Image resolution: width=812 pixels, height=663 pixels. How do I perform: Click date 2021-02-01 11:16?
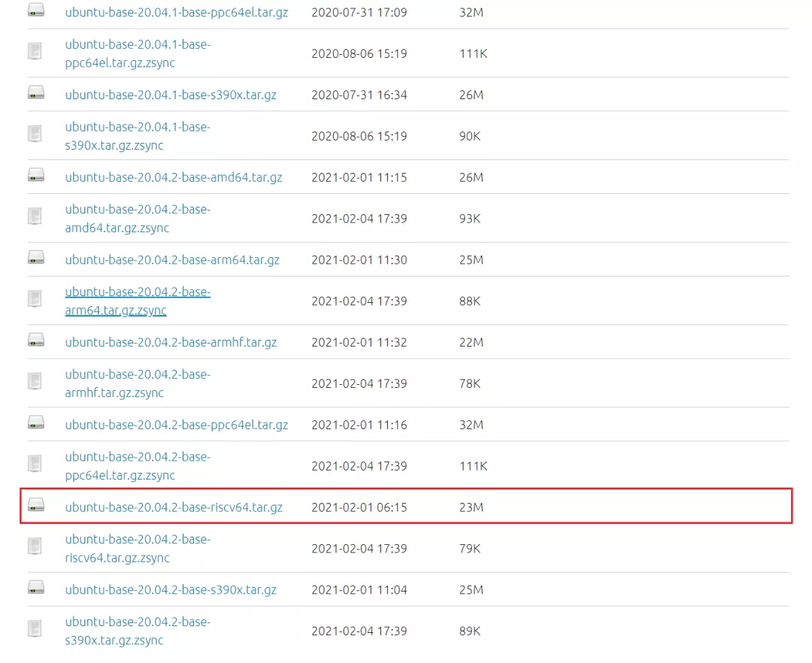coord(359,425)
